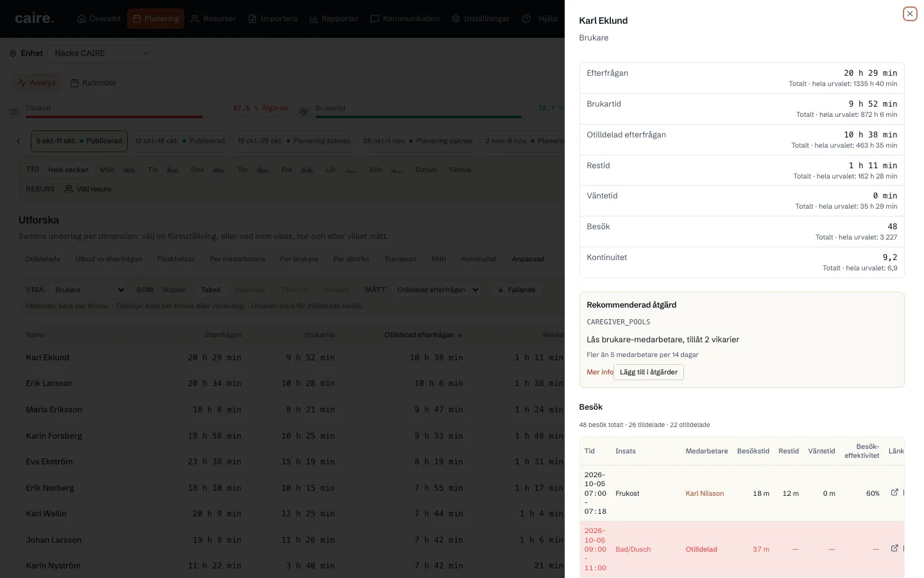The height and width of the screenshot is (578, 924).
Task: Click the Brukartid green progress bar
Action: (x=438, y=117)
